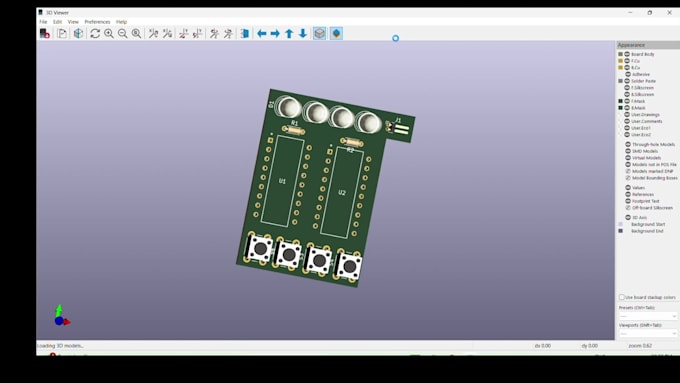680x383 pixels.
Task: Click the F.Mask color swatch
Action: click(x=621, y=101)
